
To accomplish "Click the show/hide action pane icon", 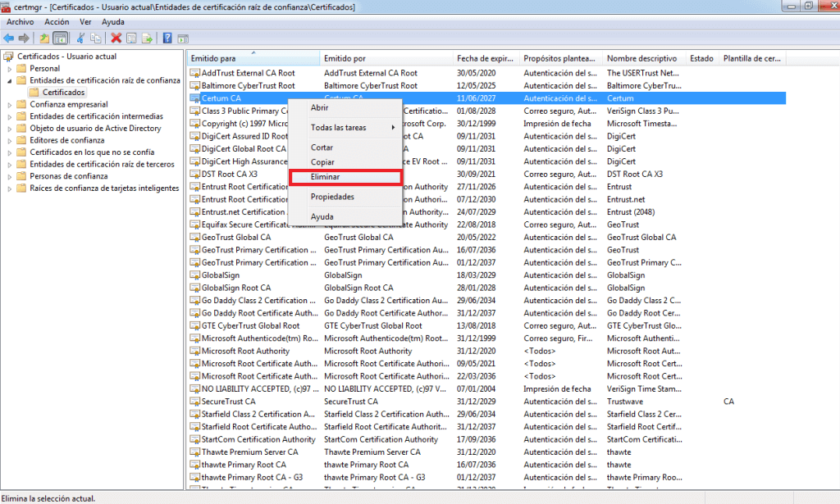I will (183, 39).
